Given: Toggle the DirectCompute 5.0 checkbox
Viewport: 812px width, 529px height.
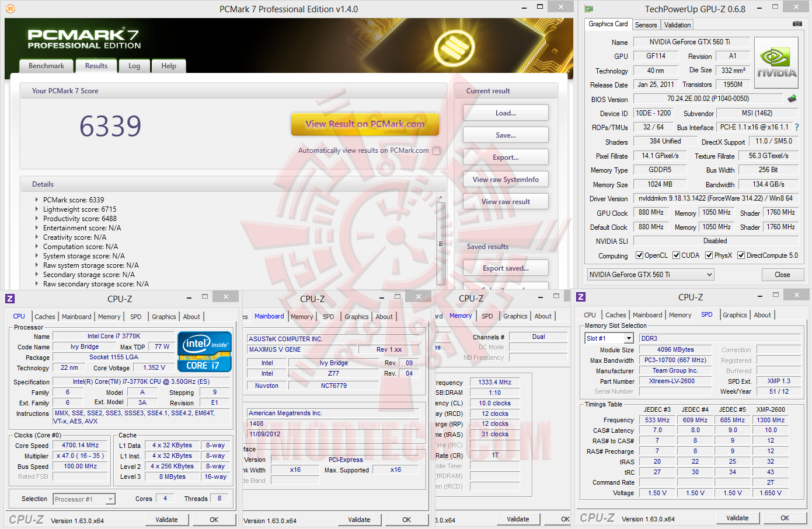Looking at the screenshot, I should 741,255.
